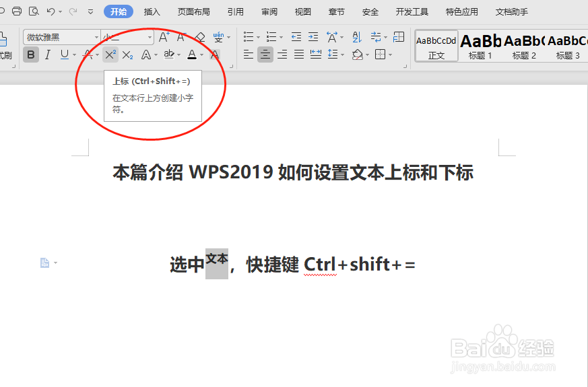This screenshot has width=588, height=387.
Task: Toggle character shading icon
Action: [215, 55]
